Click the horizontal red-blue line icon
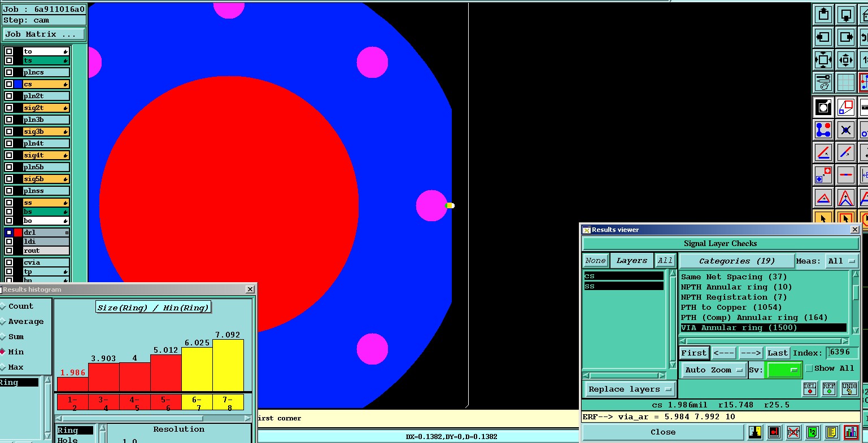The image size is (868, 443). (845, 175)
